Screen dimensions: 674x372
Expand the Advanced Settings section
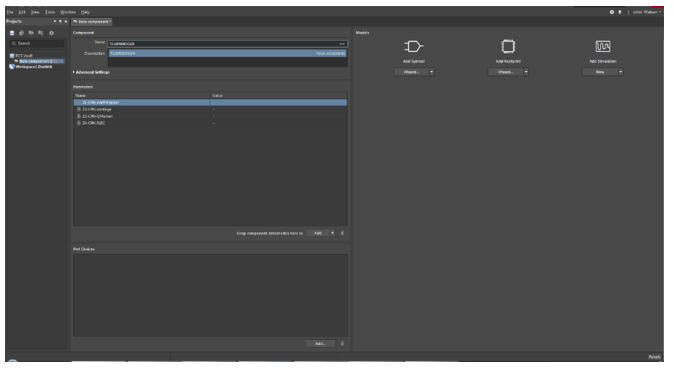tap(91, 72)
